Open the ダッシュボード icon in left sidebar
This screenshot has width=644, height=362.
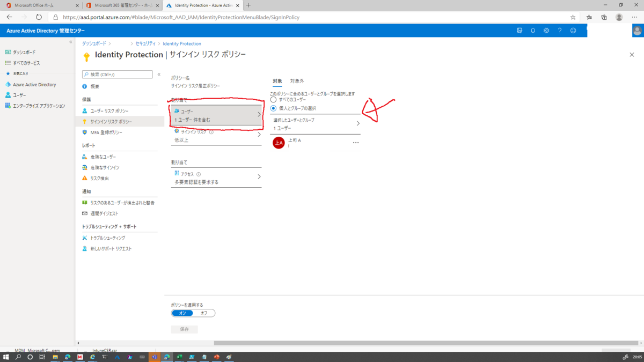[x=8, y=52]
